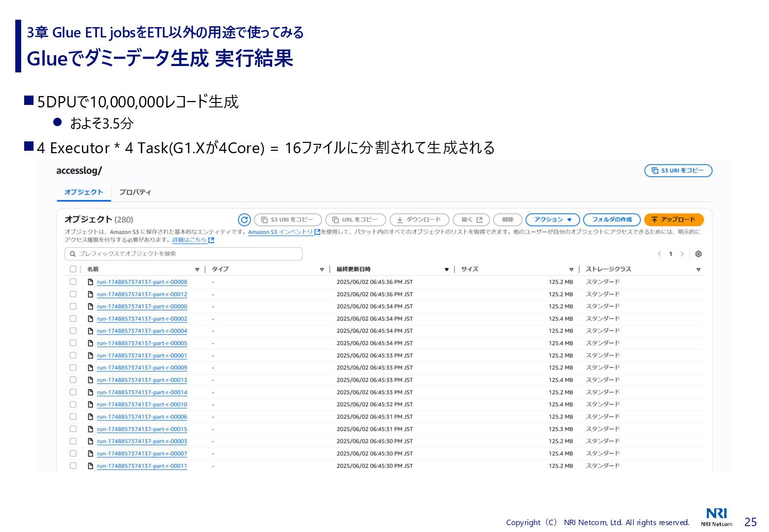Click the file icon for part-r-00005
This screenshot has width=769, height=532.
tap(90, 343)
